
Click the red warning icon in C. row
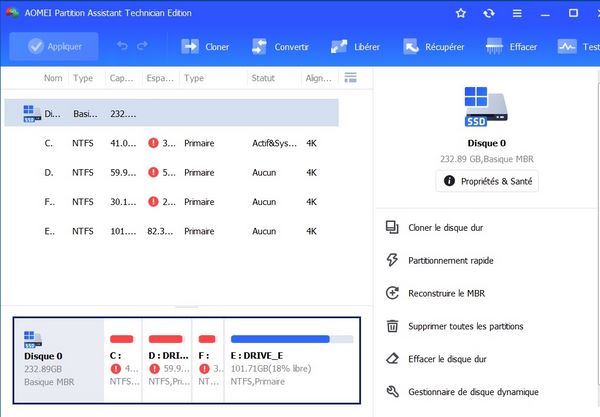tap(153, 143)
